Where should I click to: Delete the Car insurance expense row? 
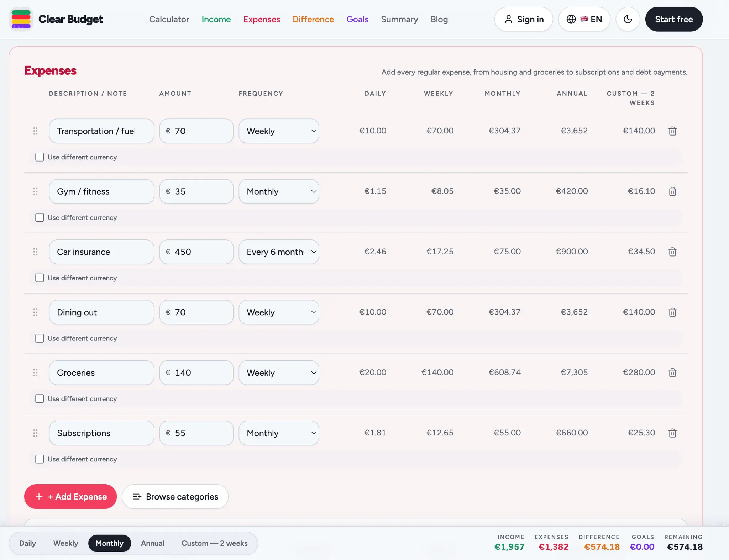click(x=672, y=252)
